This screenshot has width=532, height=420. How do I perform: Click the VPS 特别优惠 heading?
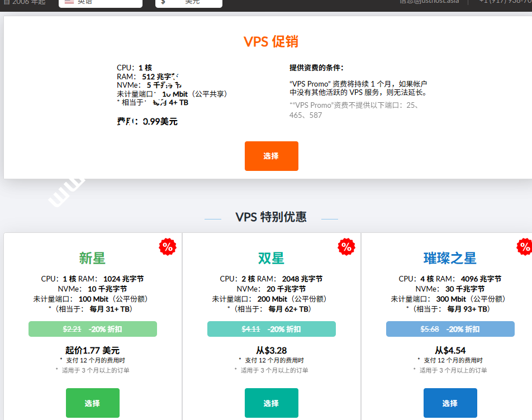click(271, 217)
